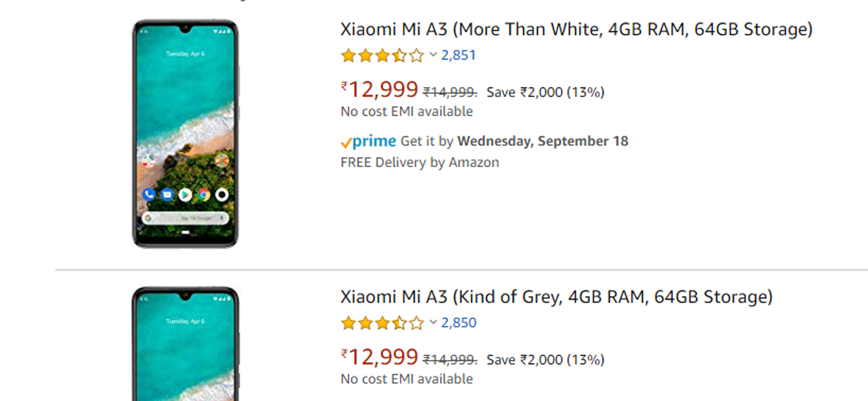The image size is (868, 401).
Task: Open the Xiaomi Mi A3 More Than White listing title
Action: pyautogui.click(x=576, y=30)
